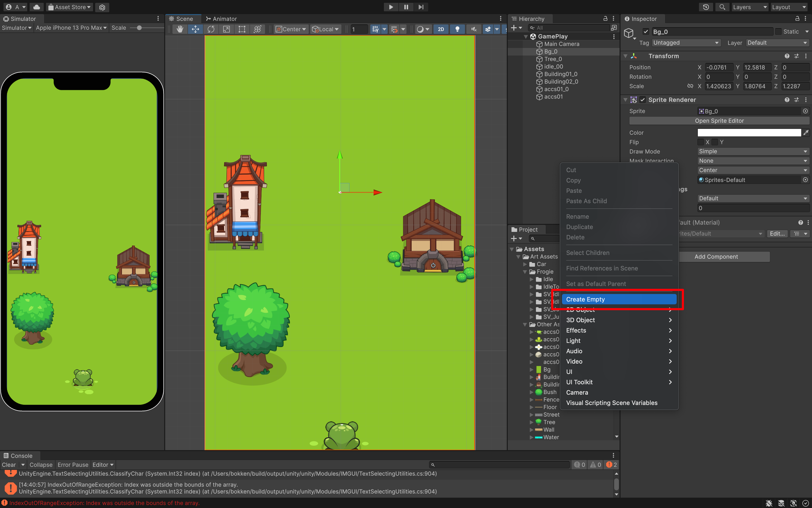Open the Transform component presets icon
812x508 pixels.
[796, 56]
